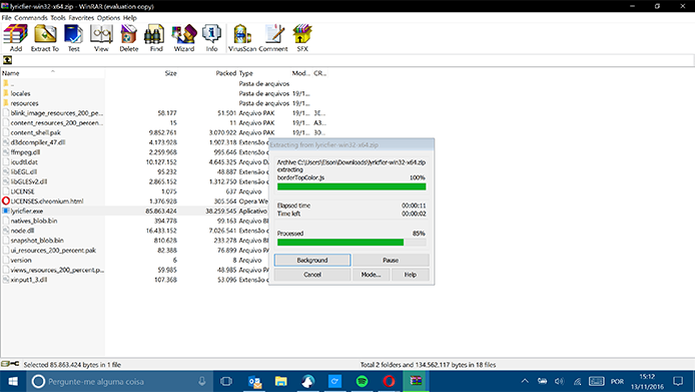Cancel the extraction process
This screenshot has height=392, width=695.
(x=312, y=274)
